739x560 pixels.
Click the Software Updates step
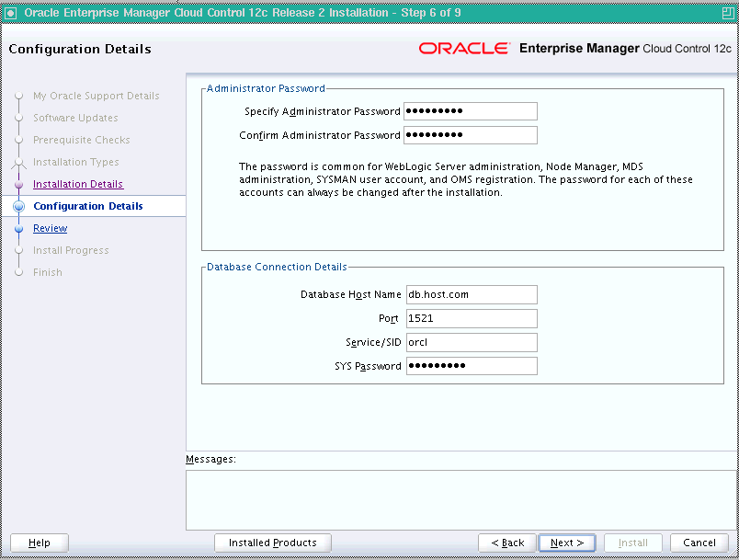75,118
